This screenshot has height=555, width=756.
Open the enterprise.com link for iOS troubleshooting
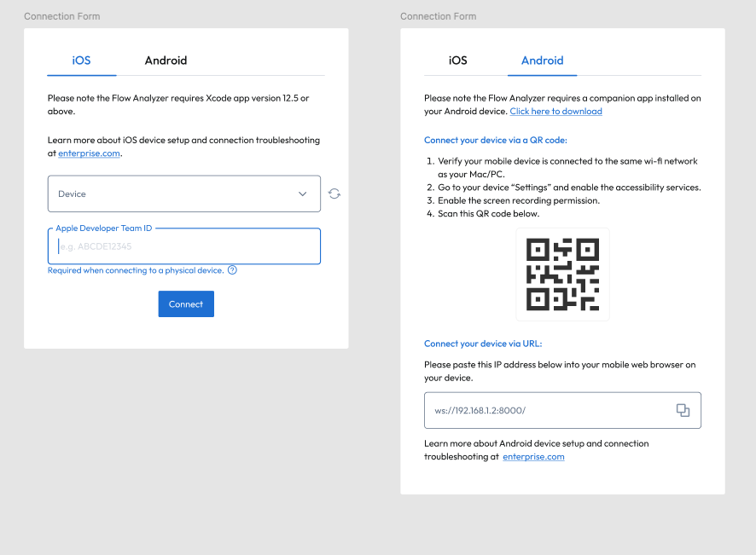click(x=89, y=153)
